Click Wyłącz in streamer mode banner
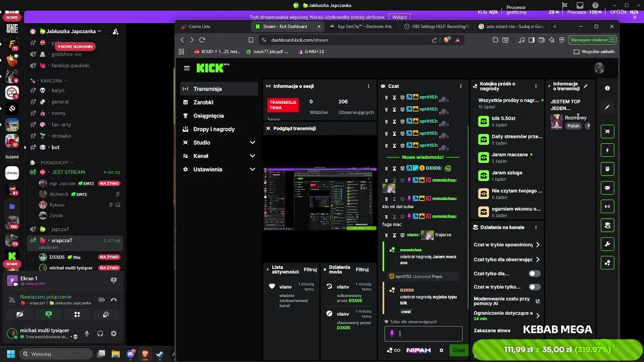The image size is (644, 362). [x=399, y=17]
